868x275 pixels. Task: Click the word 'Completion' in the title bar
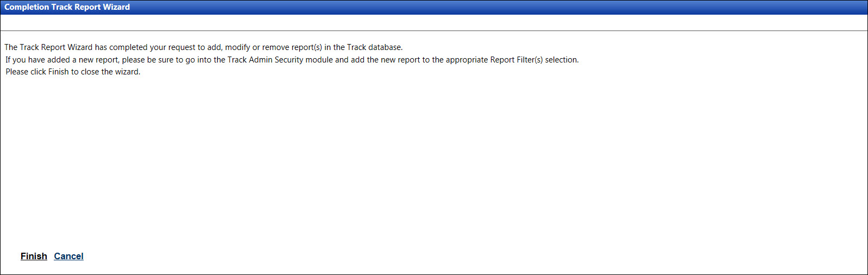[27, 7]
